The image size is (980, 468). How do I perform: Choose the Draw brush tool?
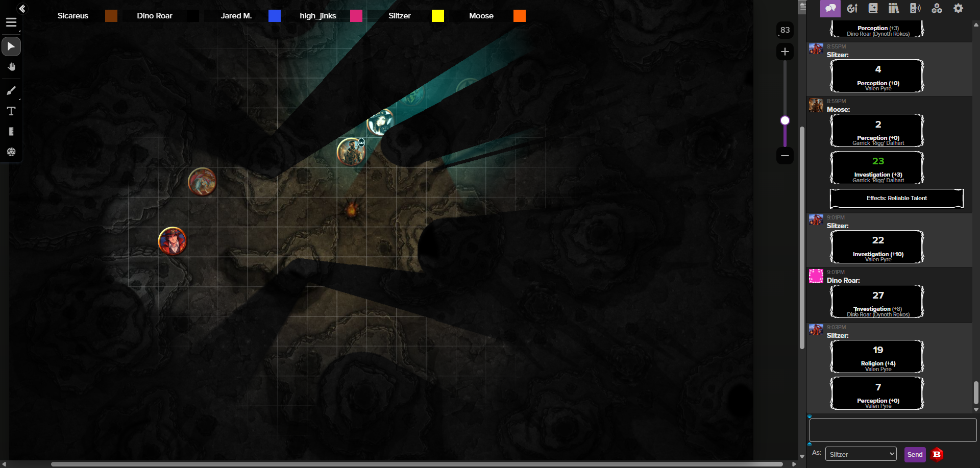(11, 91)
